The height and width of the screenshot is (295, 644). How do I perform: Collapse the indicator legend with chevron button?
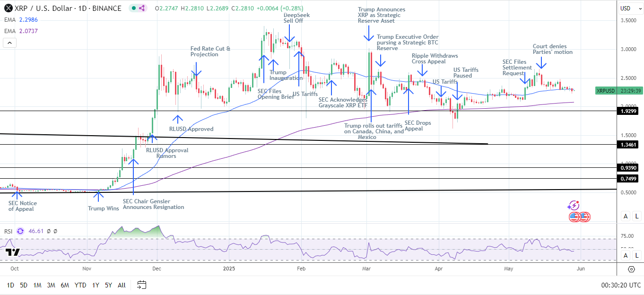tap(9, 43)
